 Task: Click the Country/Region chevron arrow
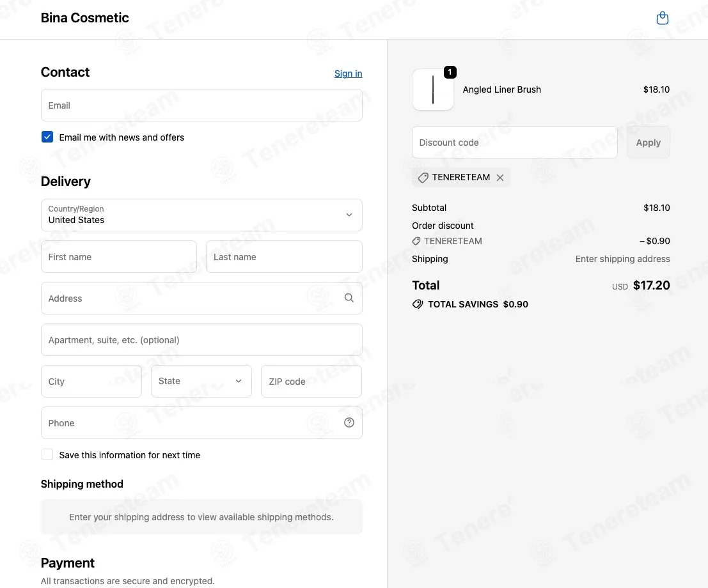(x=349, y=215)
